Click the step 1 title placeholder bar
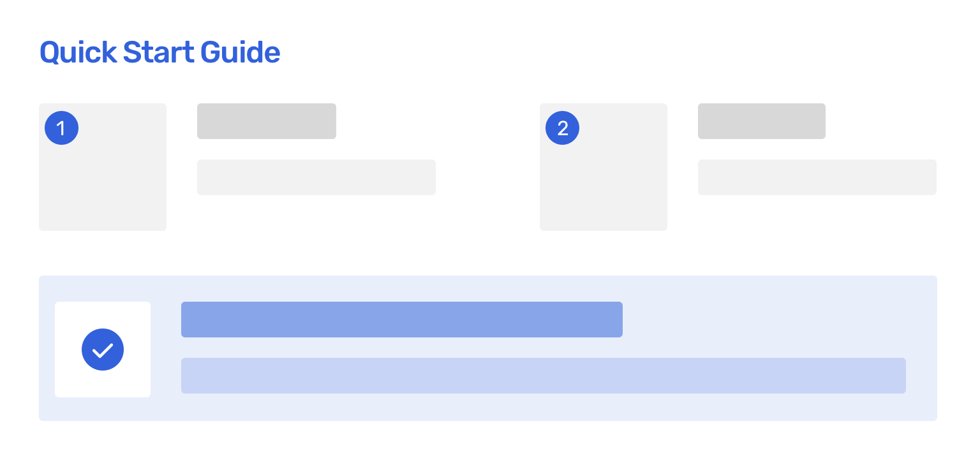The width and height of the screenshot is (980, 472). pos(267,121)
